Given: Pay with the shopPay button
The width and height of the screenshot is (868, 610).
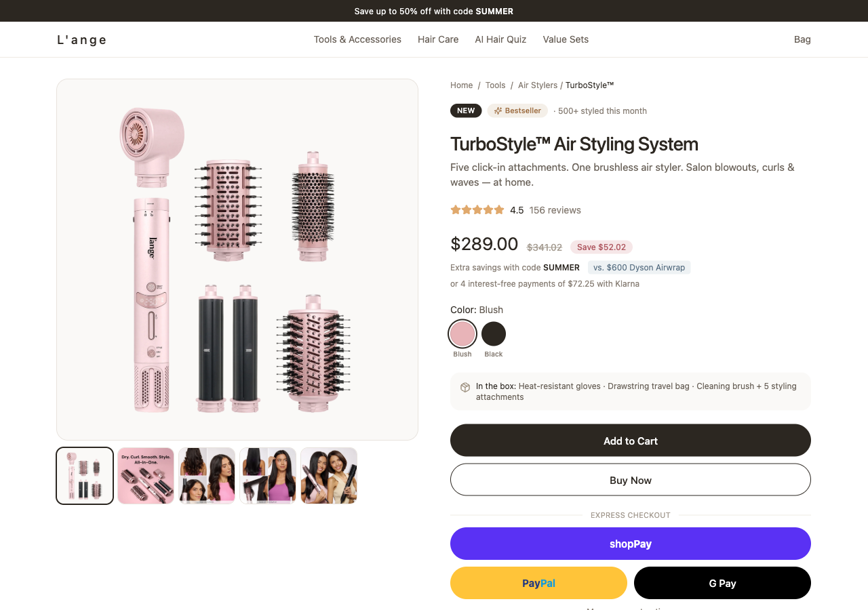Looking at the screenshot, I should tap(631, 544).
